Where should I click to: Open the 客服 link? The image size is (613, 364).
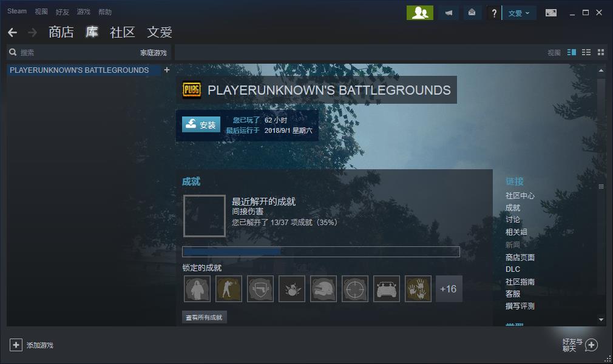(x=512, y=294)
